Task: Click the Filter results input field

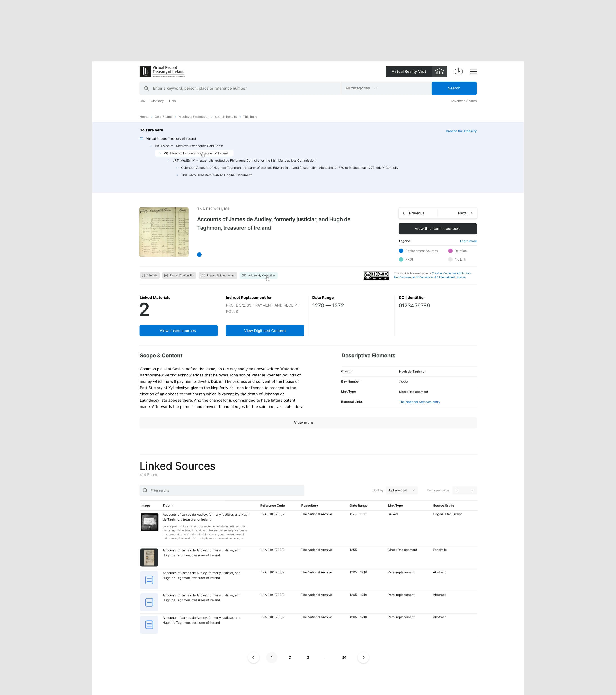Action: 222,490
